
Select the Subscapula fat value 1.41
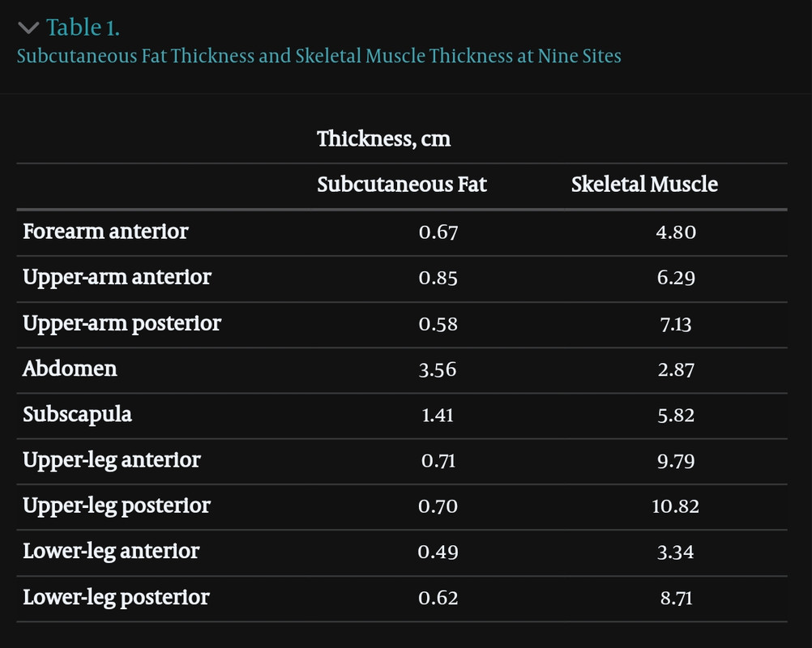(438, 415)
